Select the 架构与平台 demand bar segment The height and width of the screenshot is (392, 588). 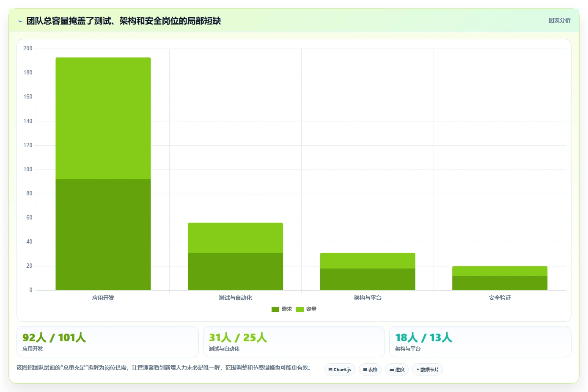coord(368,279)
